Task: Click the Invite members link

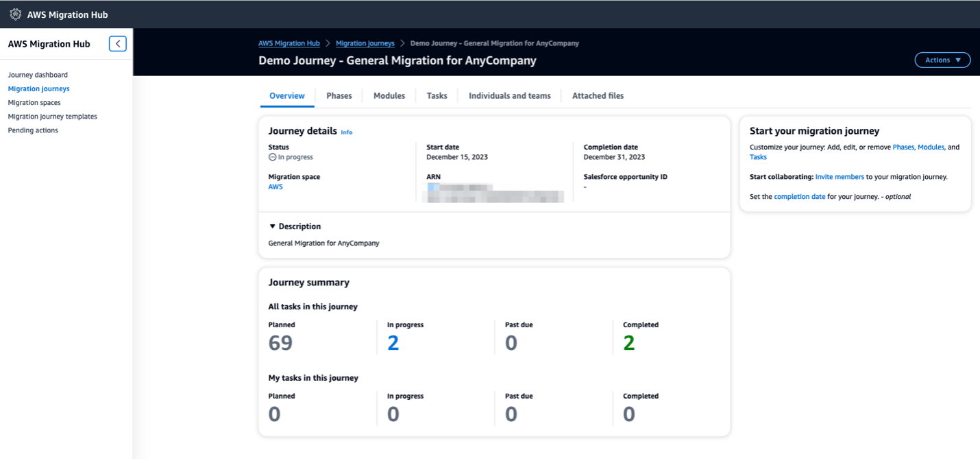Action: (840, 177)
